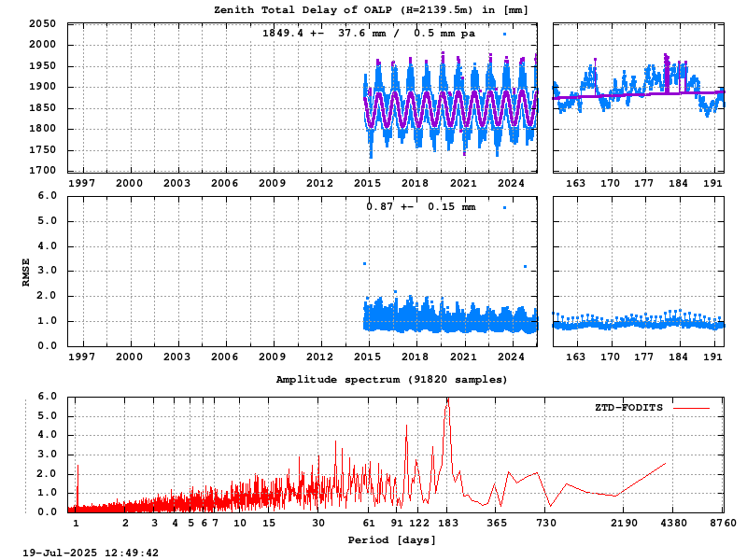Click the "15" period tick label
Image resolution: width=747 pixels, height=560 pixels.
(x=269, y=524)
